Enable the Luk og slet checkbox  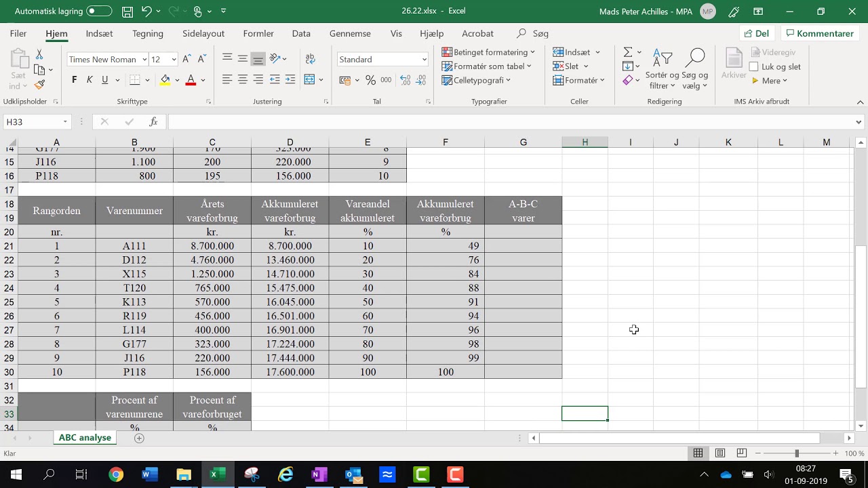pyautogui.click(x=753, y=66)
